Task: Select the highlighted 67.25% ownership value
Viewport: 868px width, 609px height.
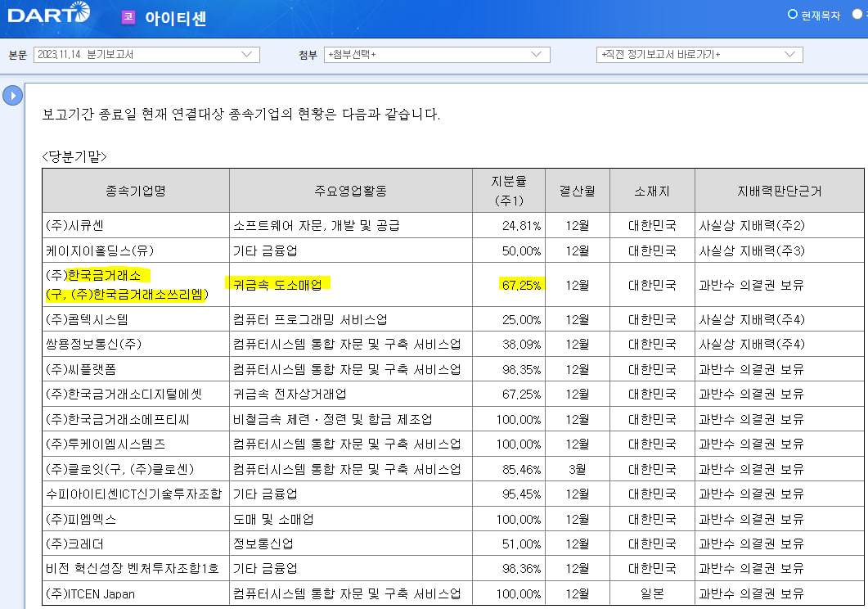Action: pos(520,284)
